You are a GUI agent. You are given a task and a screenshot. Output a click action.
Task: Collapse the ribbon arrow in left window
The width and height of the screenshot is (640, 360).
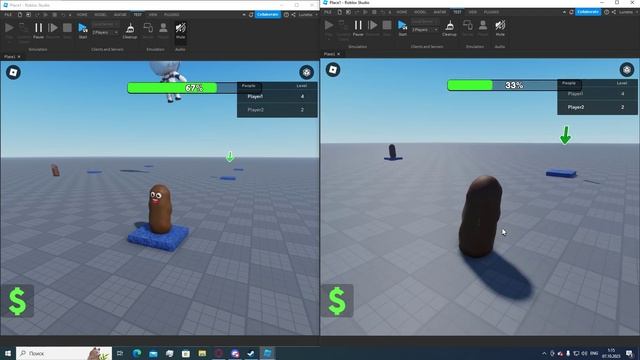244,15
